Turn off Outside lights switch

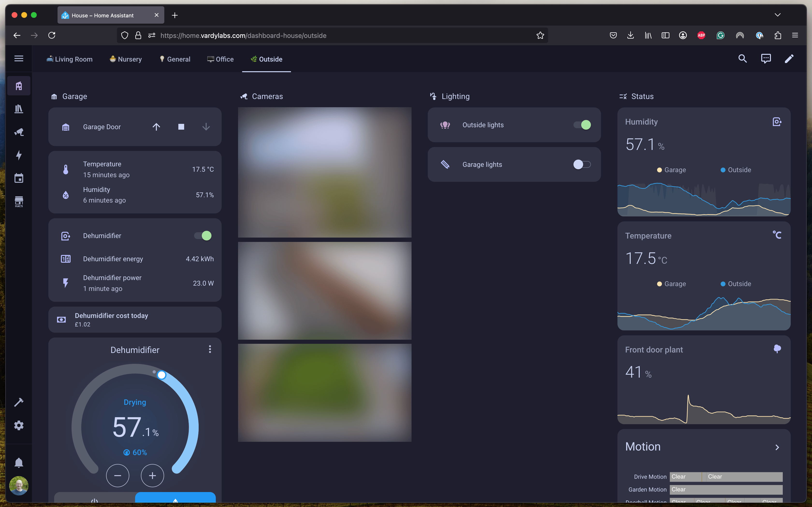click(582, 125)
